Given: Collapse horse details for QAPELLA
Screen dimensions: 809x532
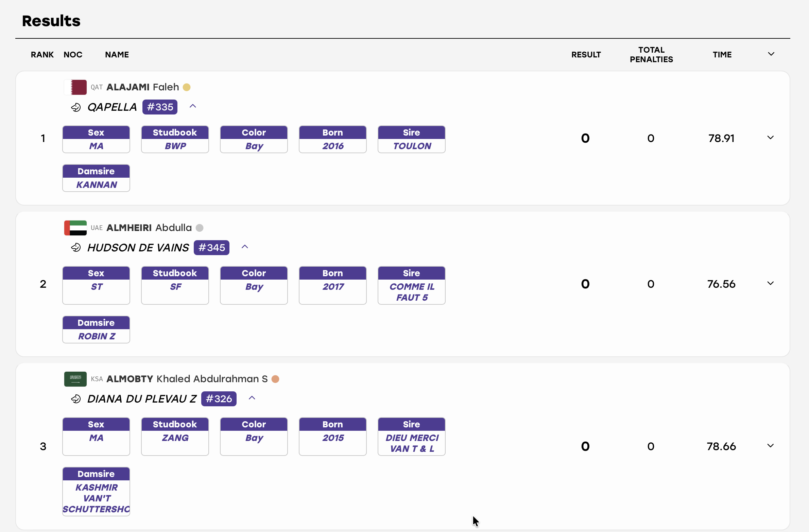Looking at the screenshot, I should point(193,106).
